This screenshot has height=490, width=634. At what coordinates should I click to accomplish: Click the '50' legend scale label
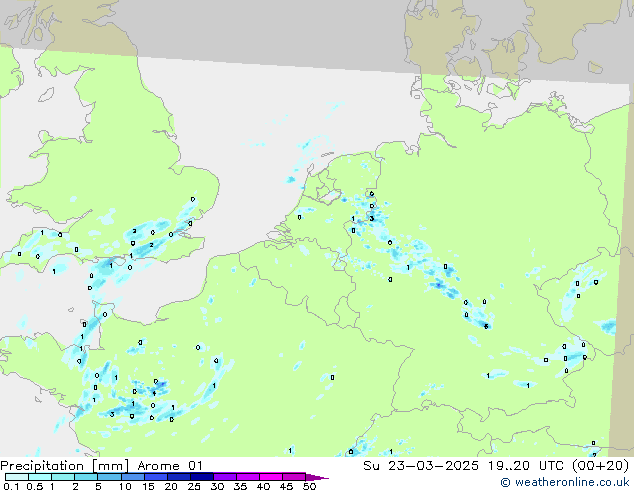pos(309,486)
